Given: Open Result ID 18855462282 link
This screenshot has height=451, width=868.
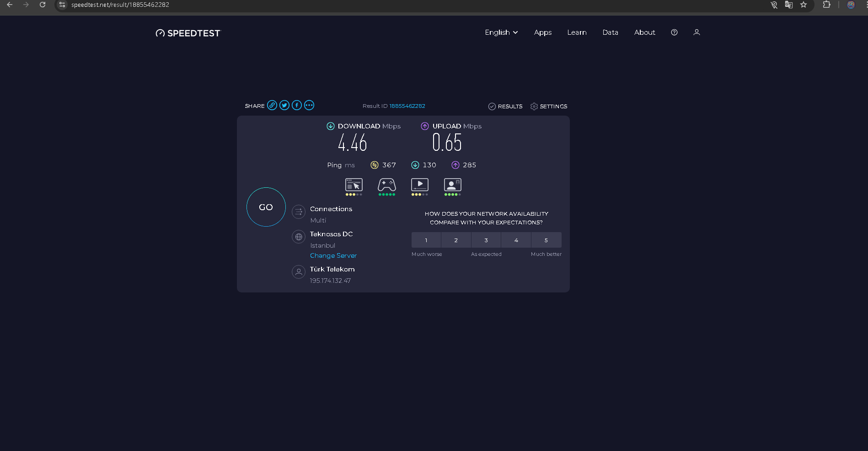Looking at the screenshot, I should (x=407, y=106).
